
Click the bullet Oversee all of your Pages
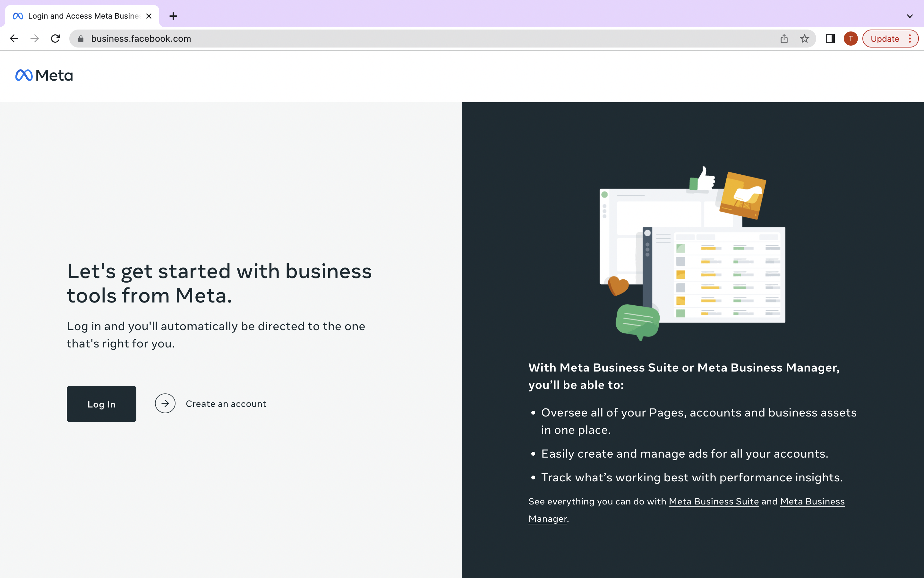pyautogui.click(x=699, y=421)
